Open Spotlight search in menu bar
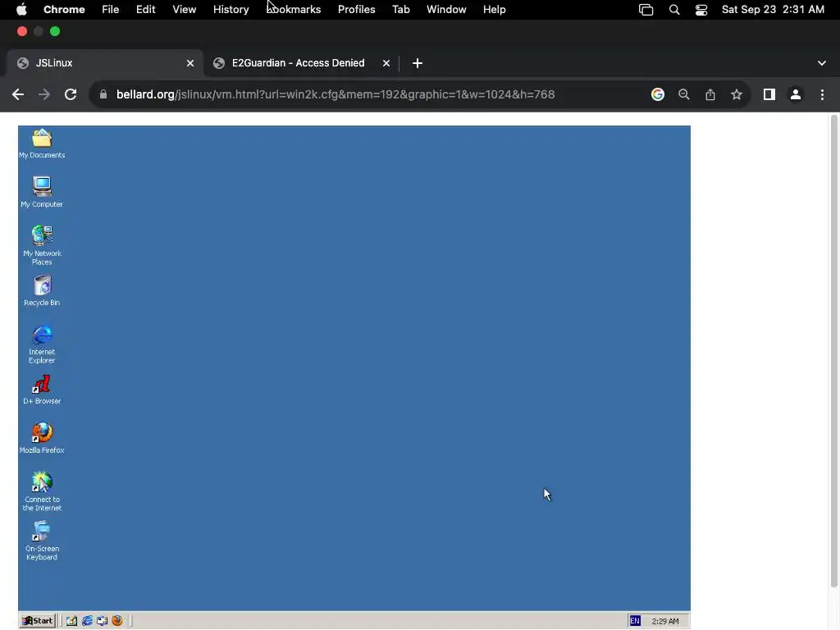 click(x=674, y=10)
